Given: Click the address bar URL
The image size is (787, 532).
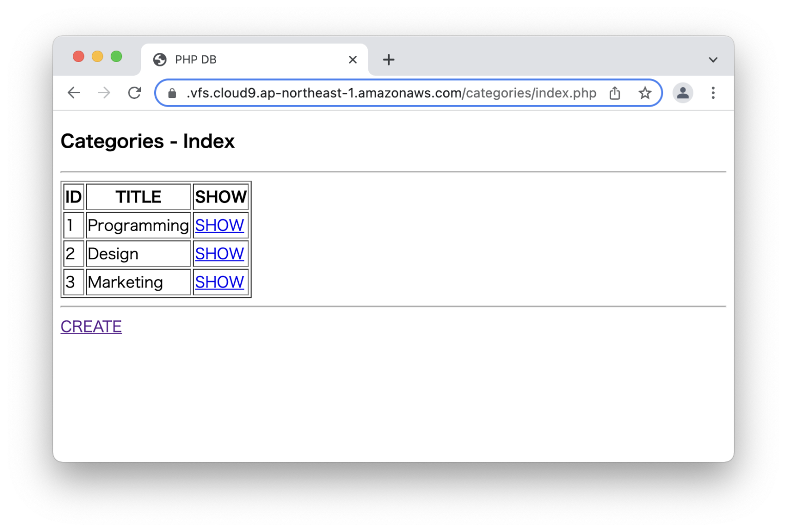Looking at the screenshot, I should 389,93.
